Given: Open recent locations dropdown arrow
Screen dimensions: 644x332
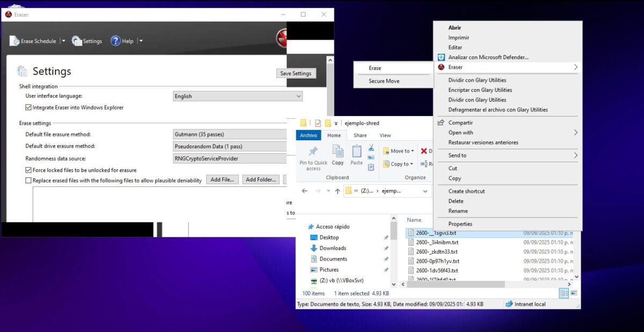Looking at the screenshot, I should pyautogui.click(x=328, y=191).
